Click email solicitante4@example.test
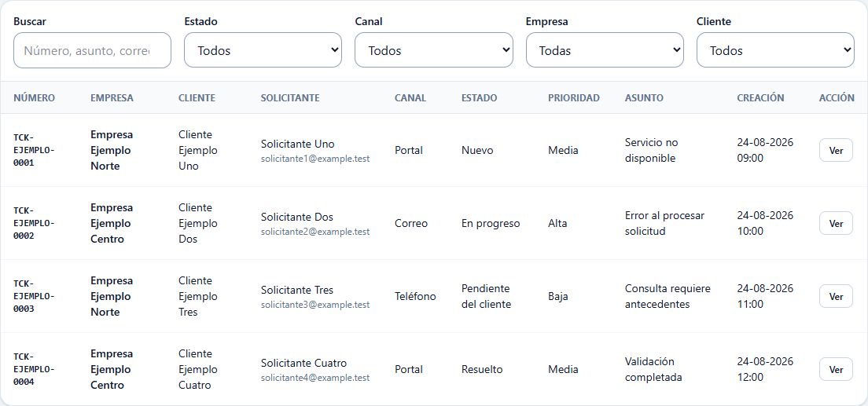 (315, 378)
